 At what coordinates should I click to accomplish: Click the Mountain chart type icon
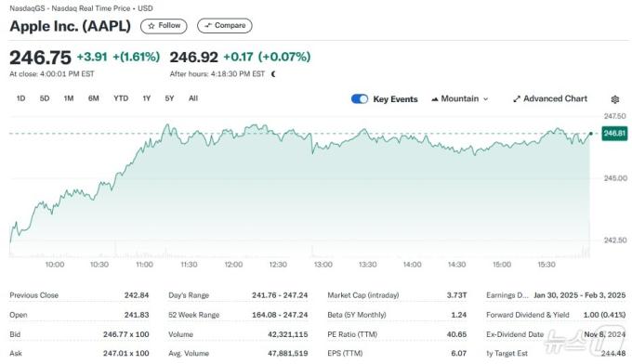[x=435, y=99]
